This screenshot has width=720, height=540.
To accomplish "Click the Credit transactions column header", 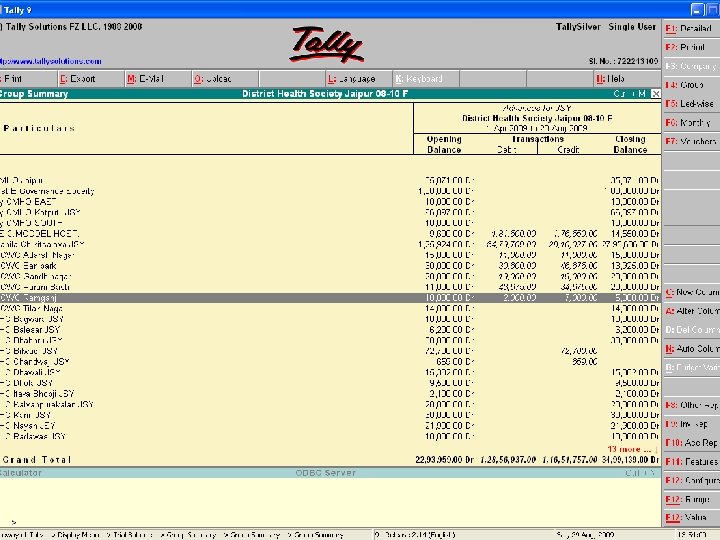I will tap(568, 150).
